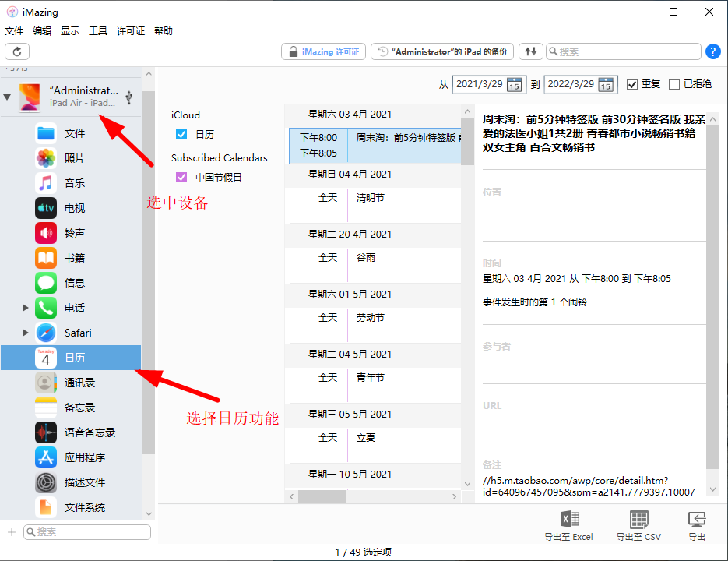Click the transfer arrows toolbar icon

pos(531,51)
